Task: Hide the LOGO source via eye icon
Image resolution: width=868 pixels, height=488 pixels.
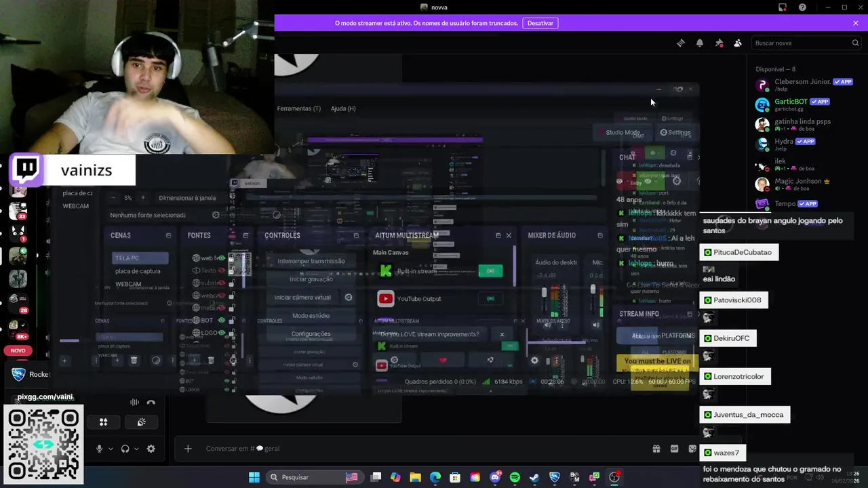Action: coord(221,332)
